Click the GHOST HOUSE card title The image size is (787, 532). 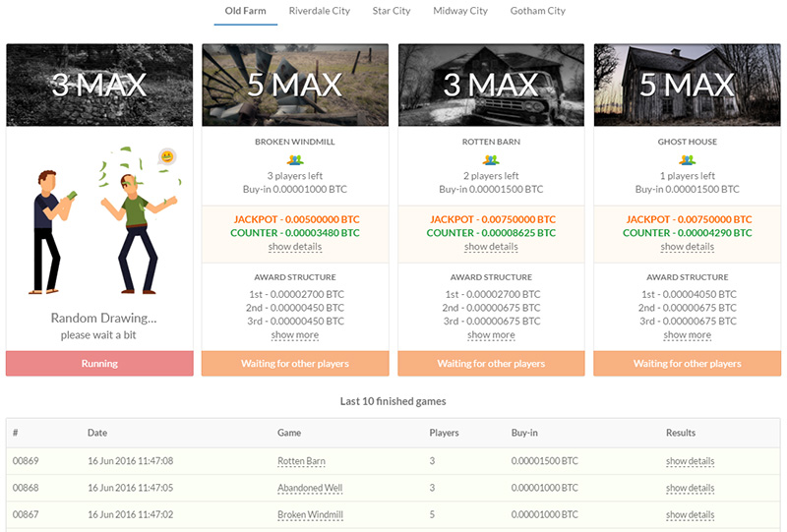(687, 142)
